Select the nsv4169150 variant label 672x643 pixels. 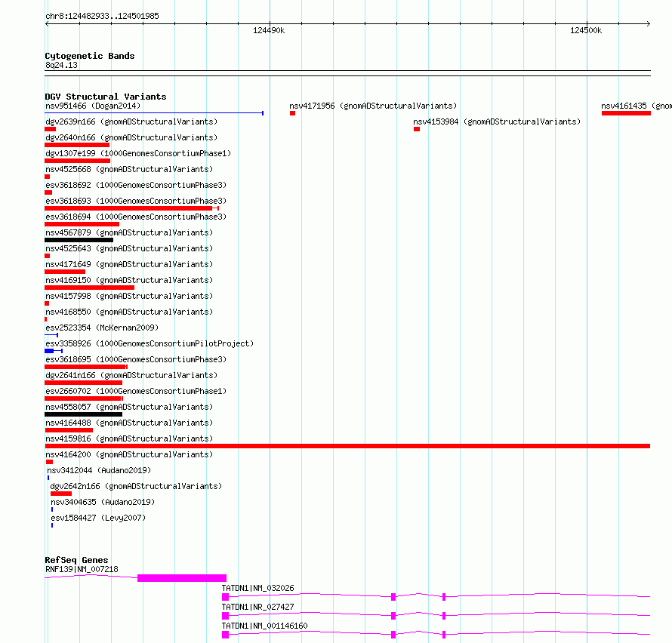coord(129,280)
